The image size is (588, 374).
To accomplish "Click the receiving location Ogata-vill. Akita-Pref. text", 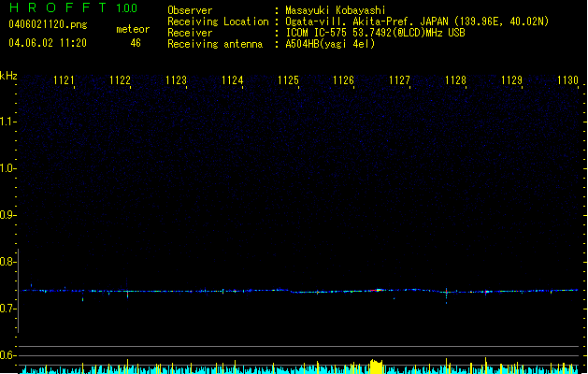I will tap(417, 22).
